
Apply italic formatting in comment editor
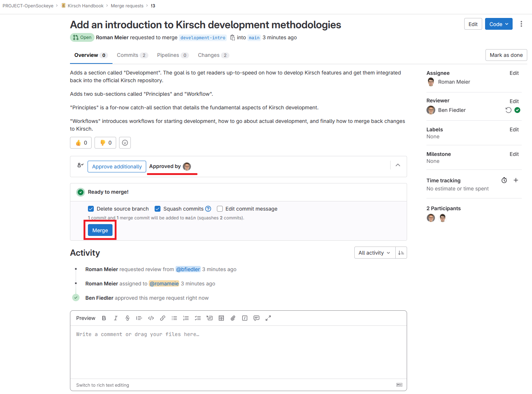[x=116, y=318]
